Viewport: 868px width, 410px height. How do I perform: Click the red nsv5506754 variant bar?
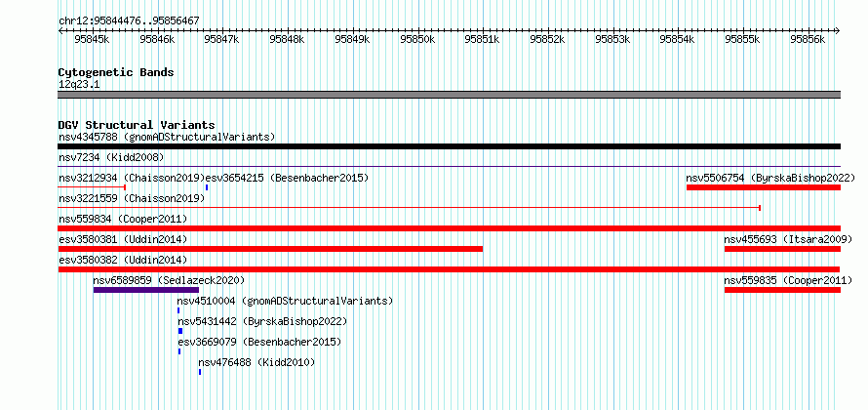[x=764, y=187]
